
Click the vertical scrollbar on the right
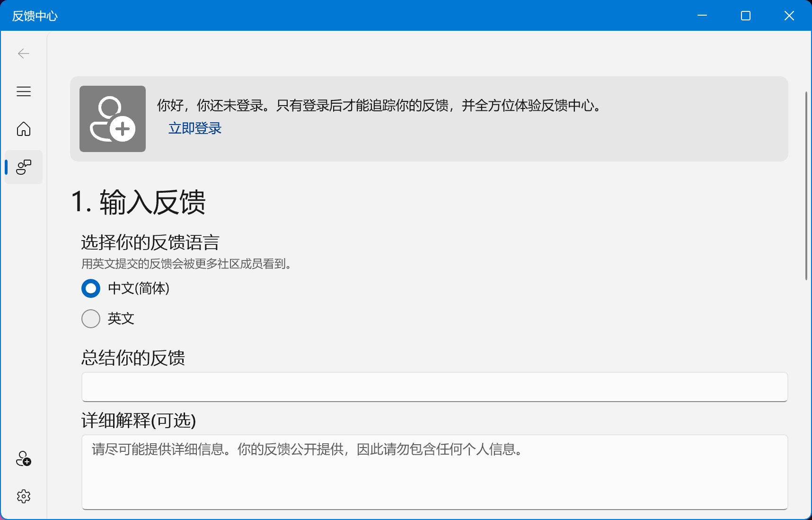pyautogui.click(x=806, y=186)
